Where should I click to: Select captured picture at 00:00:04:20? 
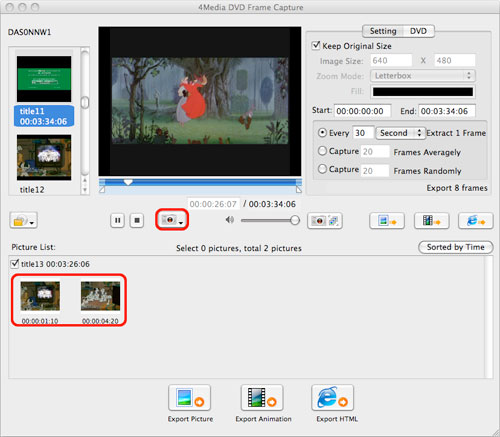click(100, 296)
